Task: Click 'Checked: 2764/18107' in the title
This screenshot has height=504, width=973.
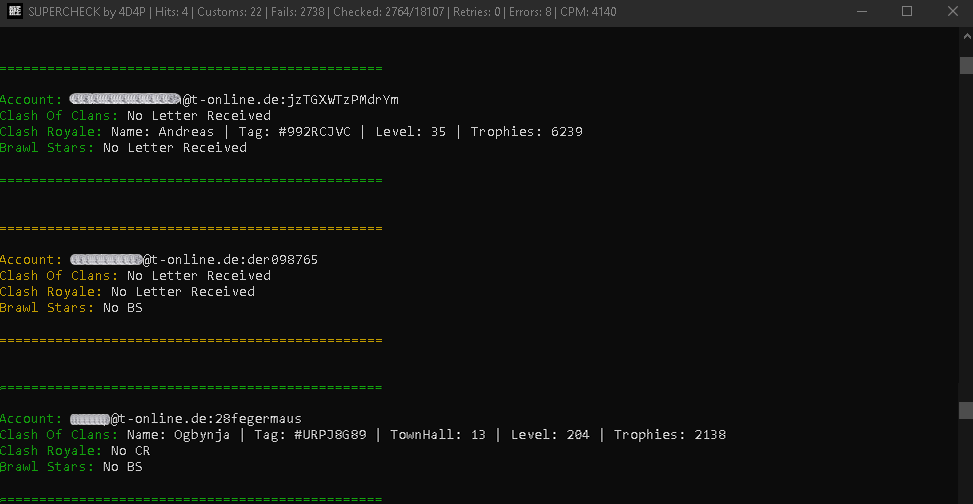Action: 388,12
